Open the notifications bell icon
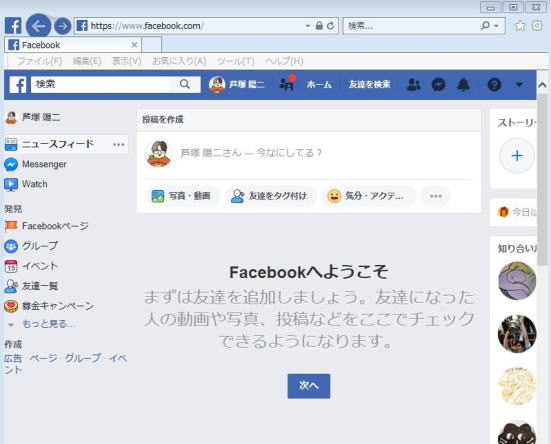Image resolution: width=551 pixels, height=444 pixels. (464, 85)
